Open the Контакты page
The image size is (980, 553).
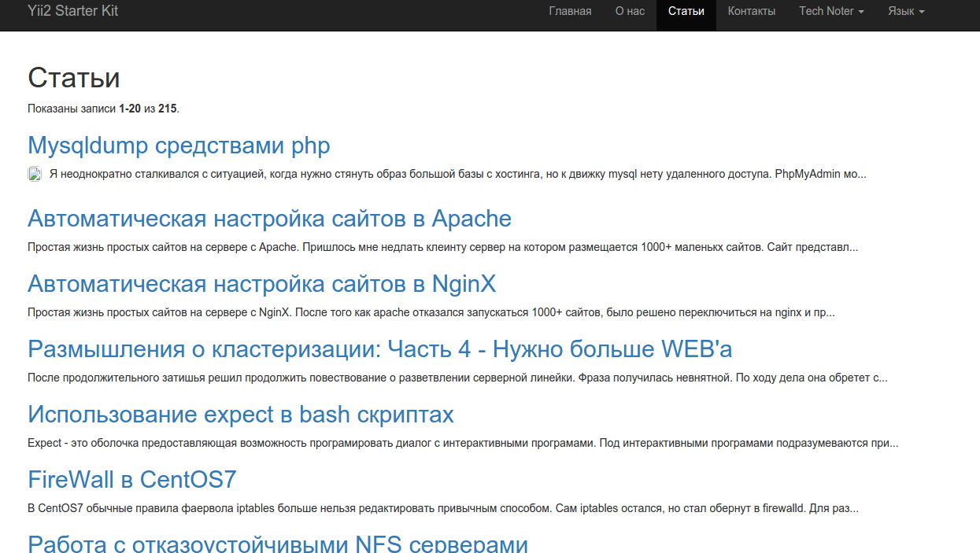752,11
